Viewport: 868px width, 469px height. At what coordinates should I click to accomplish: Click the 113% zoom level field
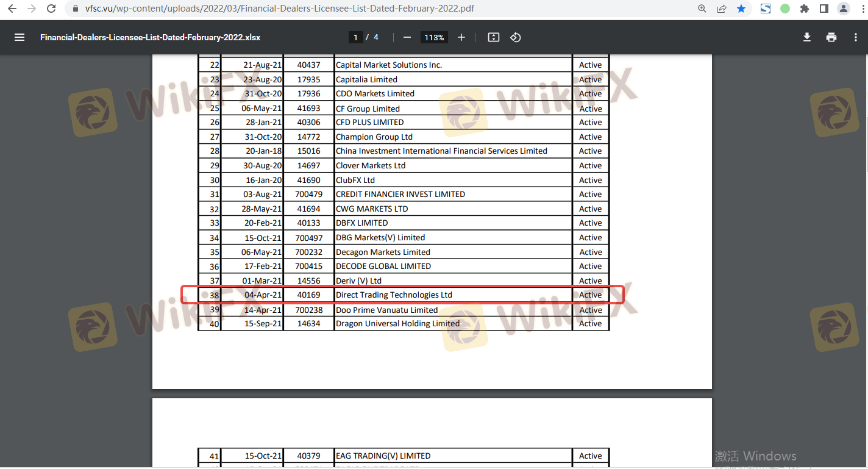(434, 37)
